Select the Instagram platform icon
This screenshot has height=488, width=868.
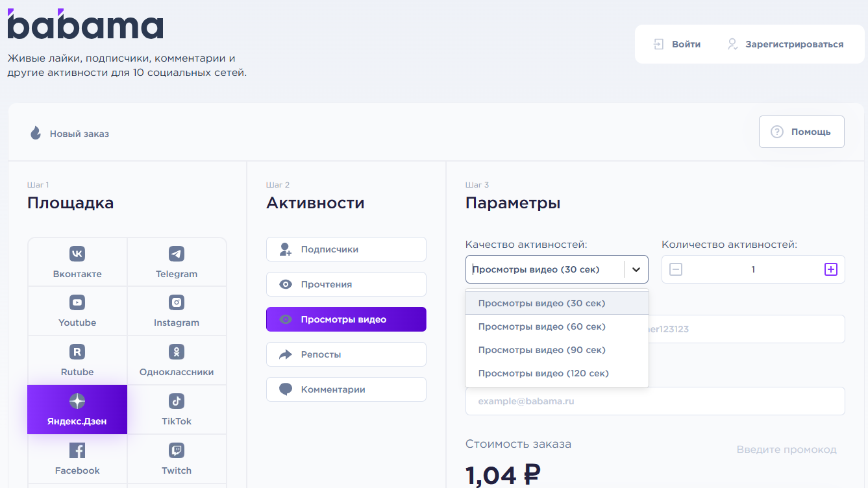177,302
